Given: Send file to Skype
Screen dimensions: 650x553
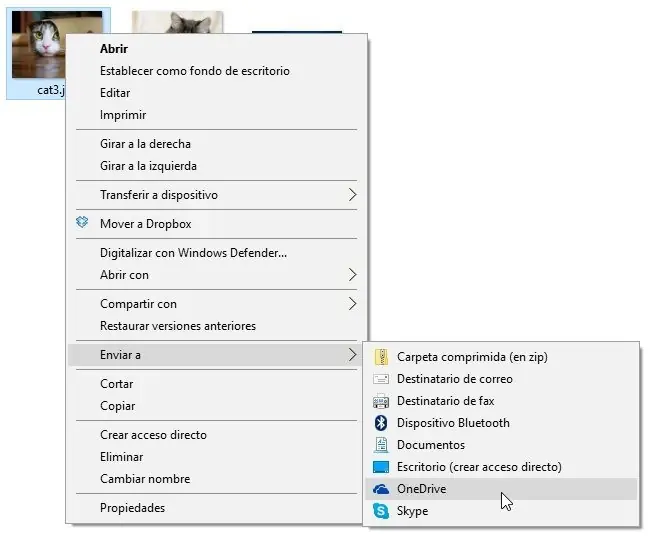Looking at the screenshot, I should coord(501,511).
